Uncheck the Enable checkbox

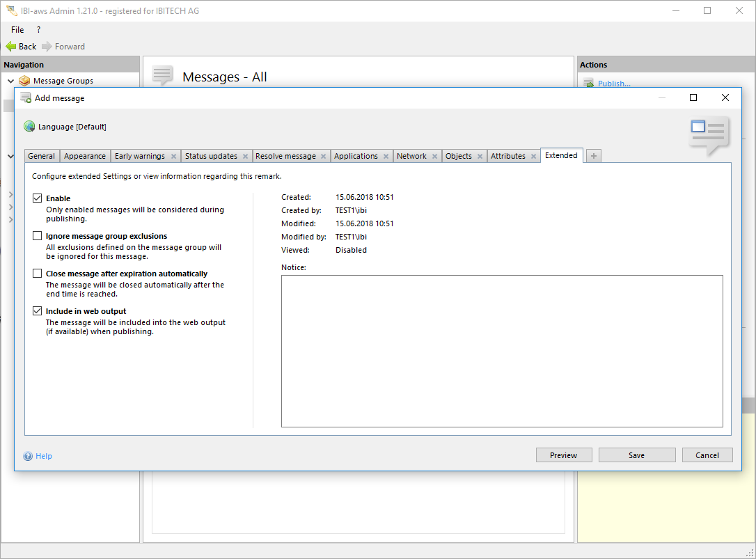pyautogui.click(x=38, y=198)
